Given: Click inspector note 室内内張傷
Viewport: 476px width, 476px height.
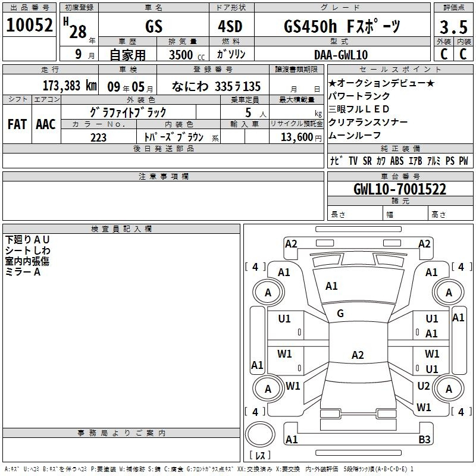Looking at the screenshot, I should (x=27, y=261).
